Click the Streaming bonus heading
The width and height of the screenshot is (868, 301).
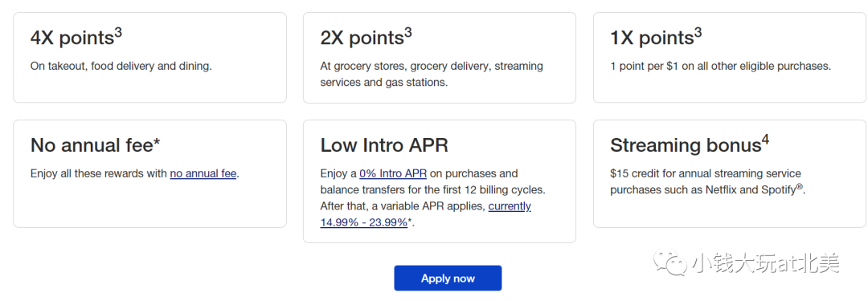tap(690, 145)
